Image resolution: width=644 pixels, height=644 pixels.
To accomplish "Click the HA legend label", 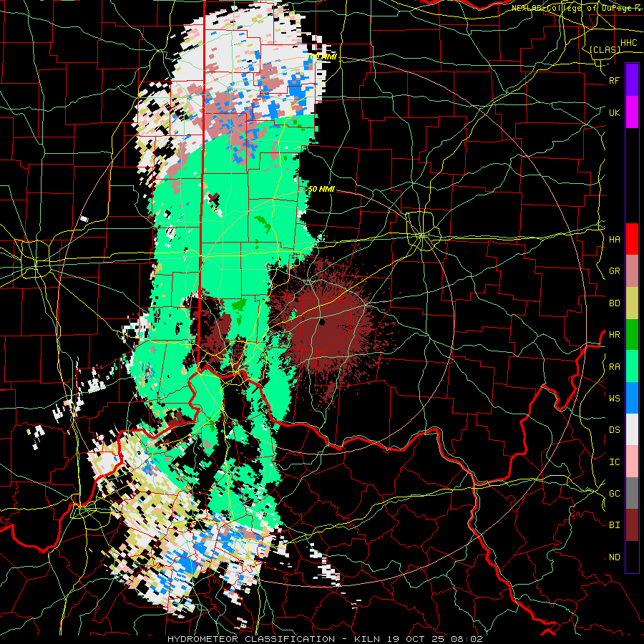I will [x=615, y=239].
